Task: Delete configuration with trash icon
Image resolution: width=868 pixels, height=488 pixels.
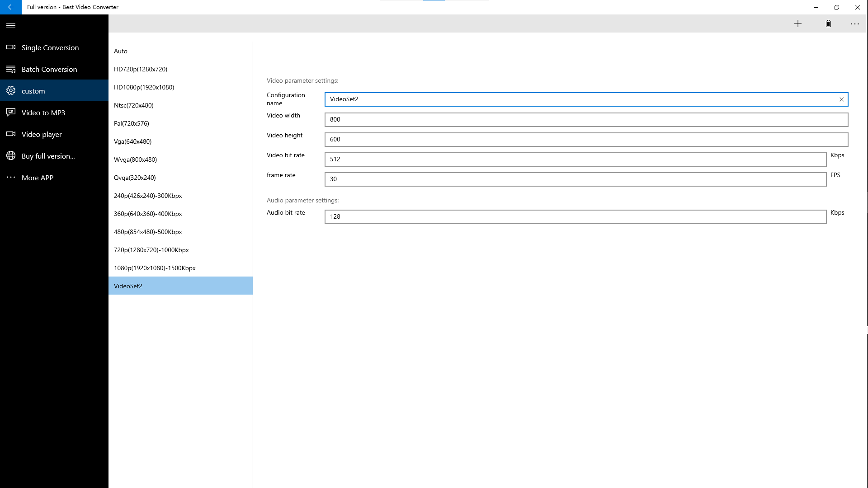Action: [828, 23]
